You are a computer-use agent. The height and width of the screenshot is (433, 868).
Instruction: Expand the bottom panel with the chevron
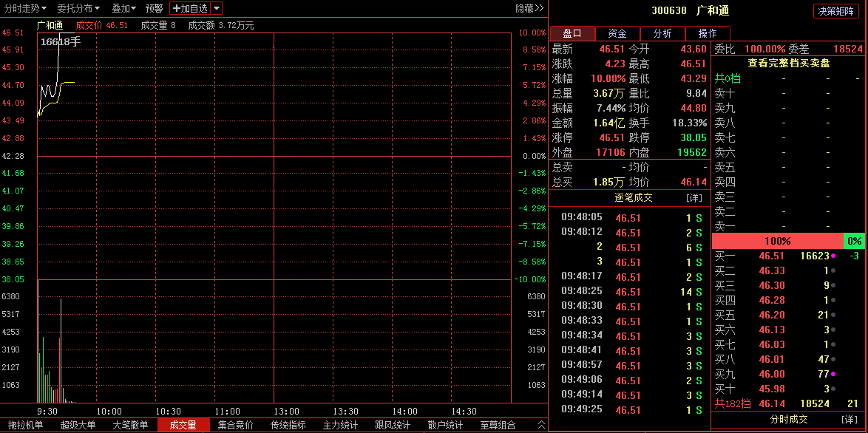(x=540, y=426)
